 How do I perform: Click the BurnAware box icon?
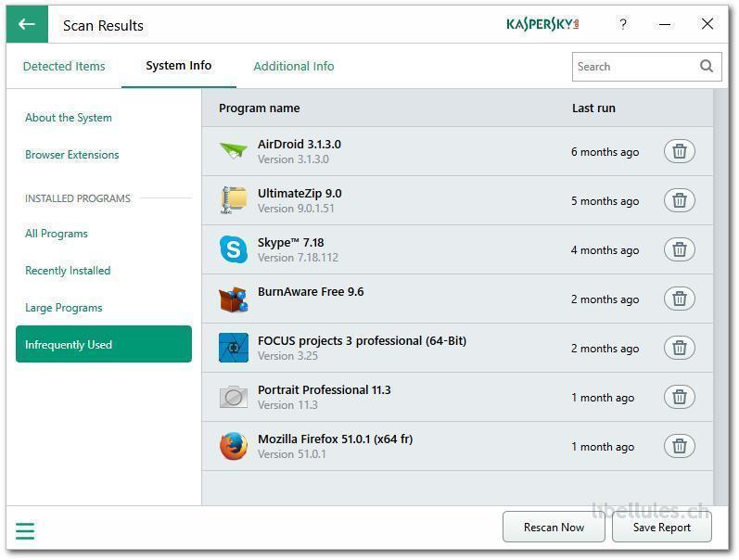click(x=234, y=299)
